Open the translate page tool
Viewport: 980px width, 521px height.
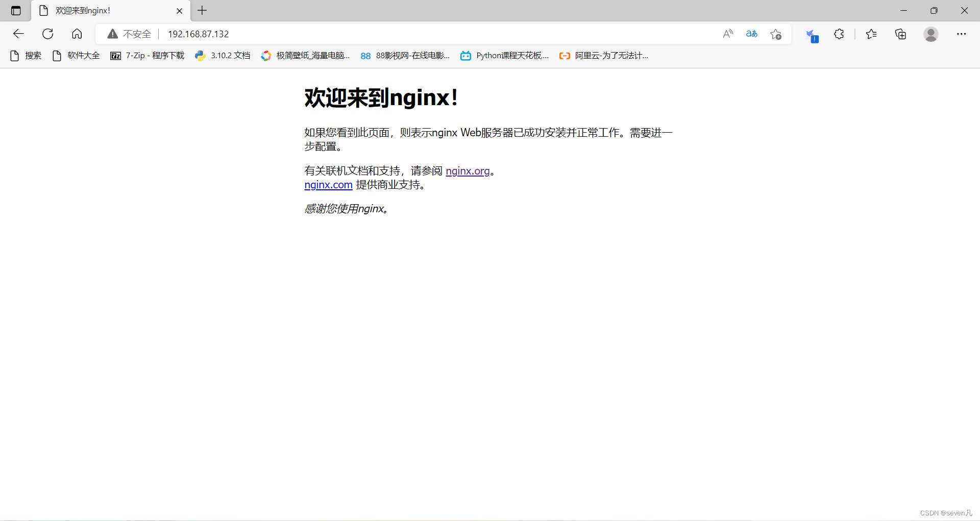751,34
